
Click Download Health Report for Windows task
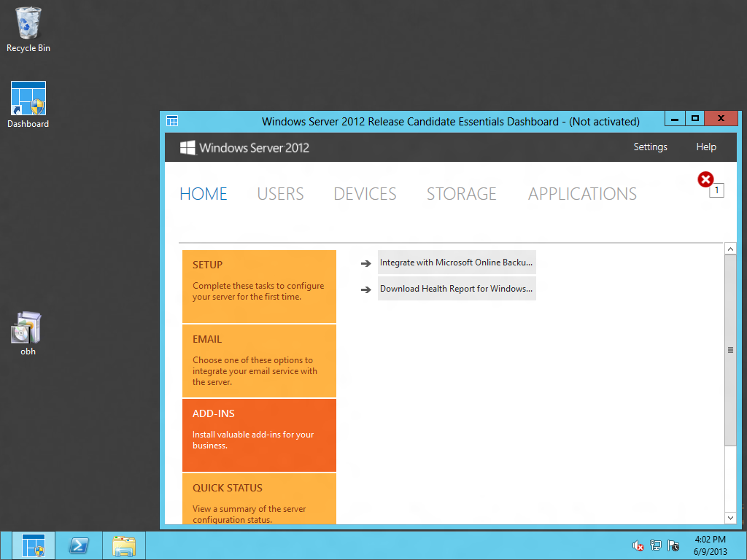(457, 289)
